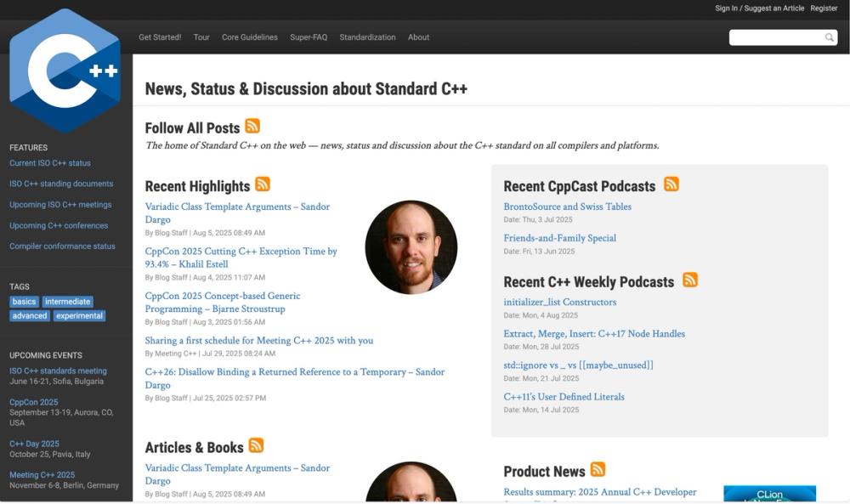The height and width of the screenshot is (504, 850).
Task: Open RSS feed next to Follow All Posts
Action: (252, 126)
